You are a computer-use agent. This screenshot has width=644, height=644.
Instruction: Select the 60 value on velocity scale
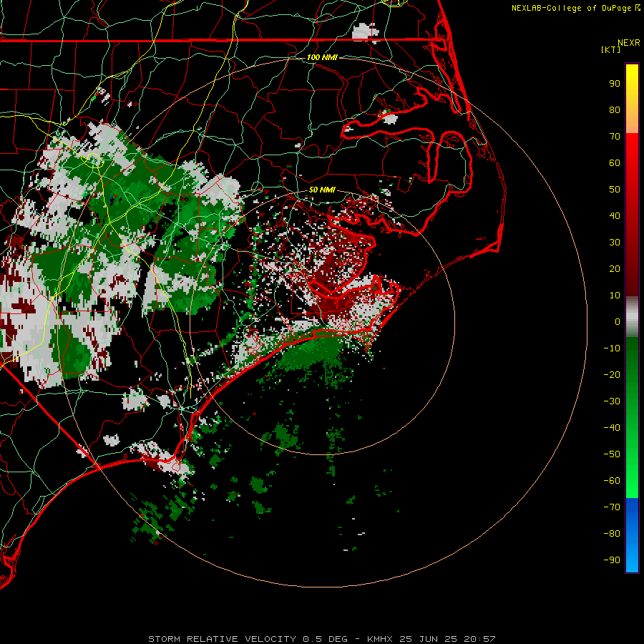click(615, 163)
